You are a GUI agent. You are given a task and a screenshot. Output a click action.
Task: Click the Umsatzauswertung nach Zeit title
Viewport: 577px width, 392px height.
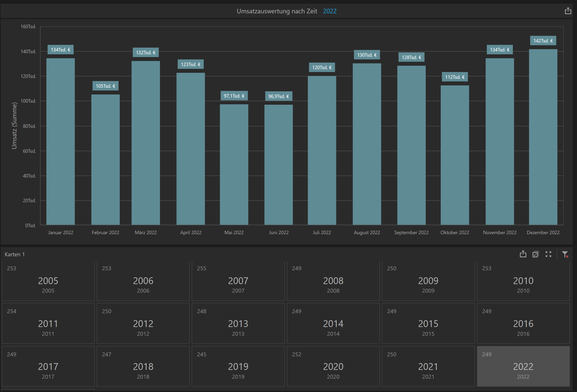pyautogui.click(x=277, y=11)
